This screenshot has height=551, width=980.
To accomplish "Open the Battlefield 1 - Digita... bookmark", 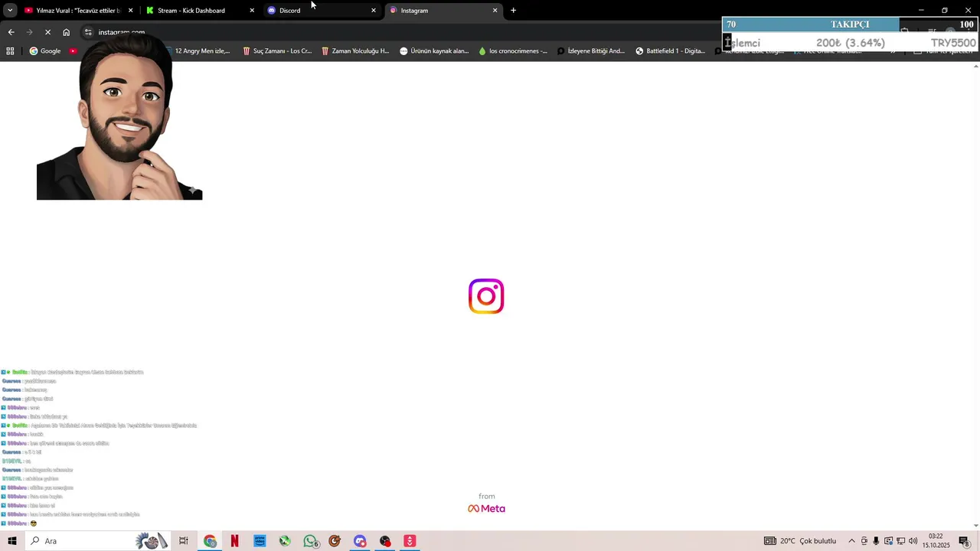I will pyautogui.click(x=670, y=51).
